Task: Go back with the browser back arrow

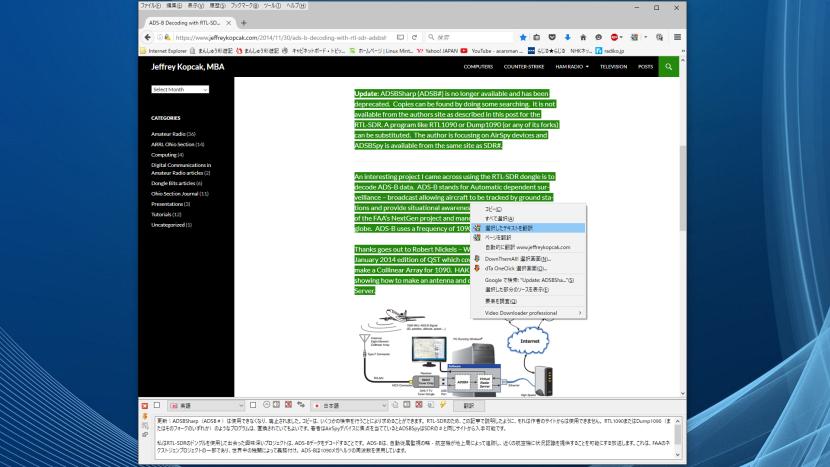Action: click(x=148, y=37)
